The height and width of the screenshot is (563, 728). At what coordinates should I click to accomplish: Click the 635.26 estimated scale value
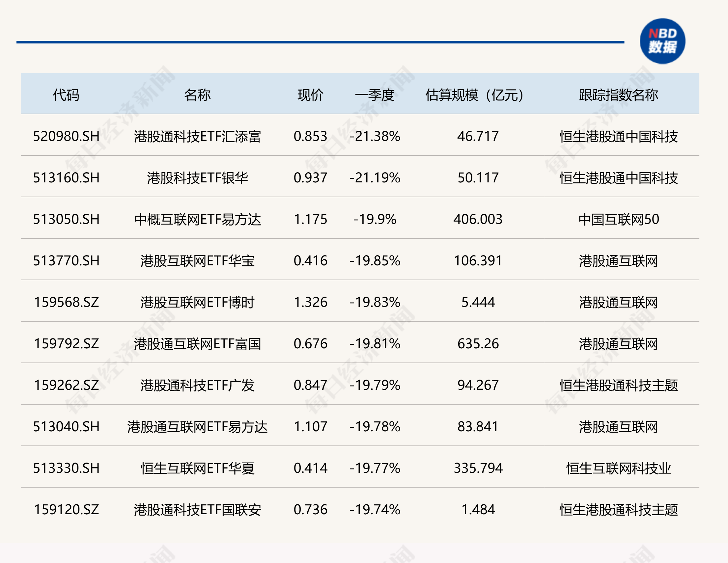tap(478, 344)
